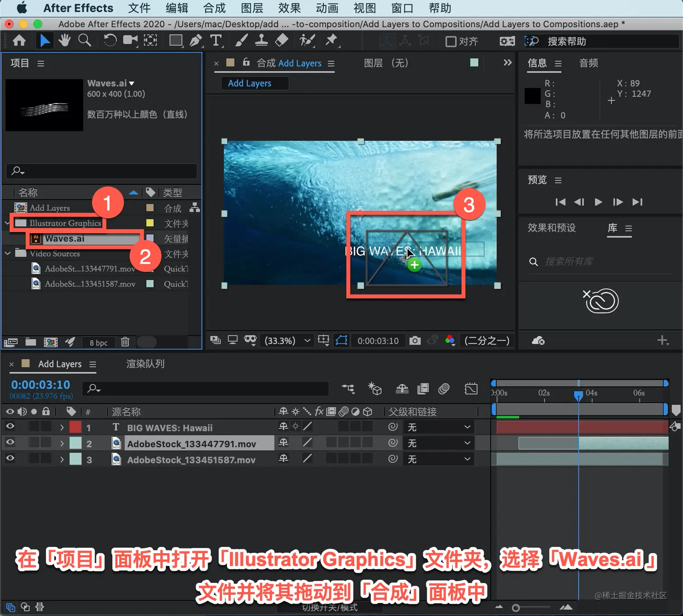Select the Type text tool
This screenshot has height=616, width=683.
pos(216,41)
